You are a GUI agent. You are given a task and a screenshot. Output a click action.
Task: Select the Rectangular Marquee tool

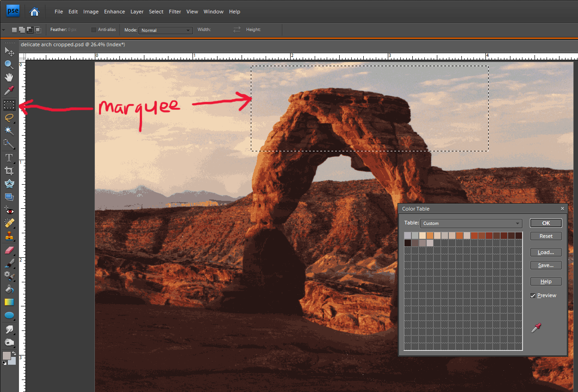(9, 105)
